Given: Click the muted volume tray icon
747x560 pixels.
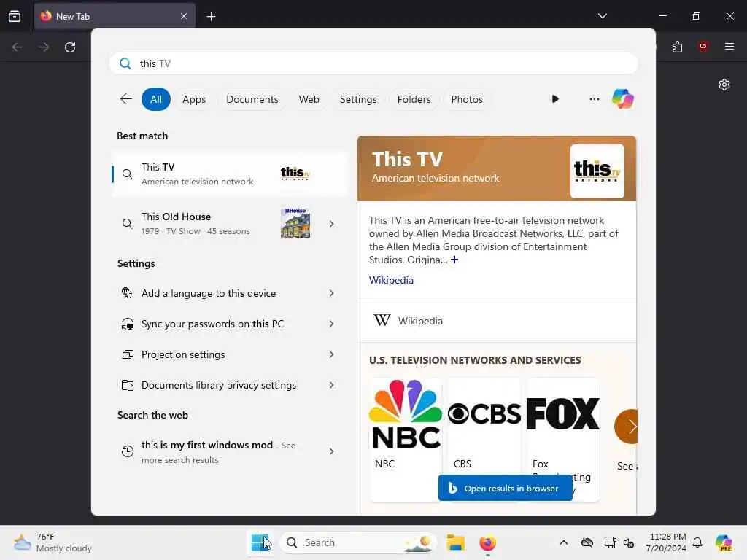Looking at the screenshot, I should [x=629, y=542].
